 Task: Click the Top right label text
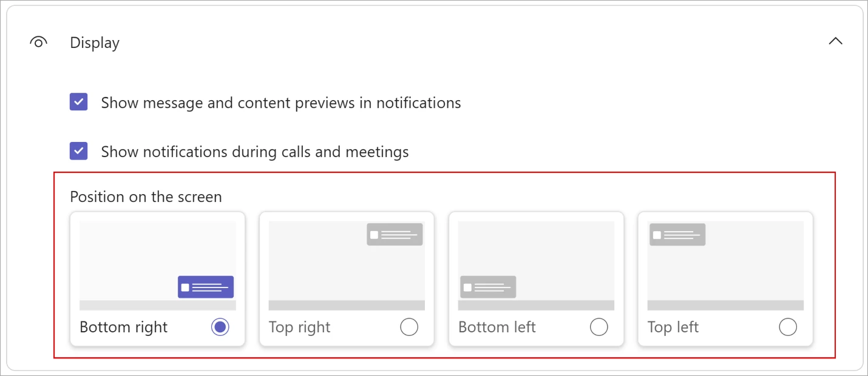(x=299, y=327)
